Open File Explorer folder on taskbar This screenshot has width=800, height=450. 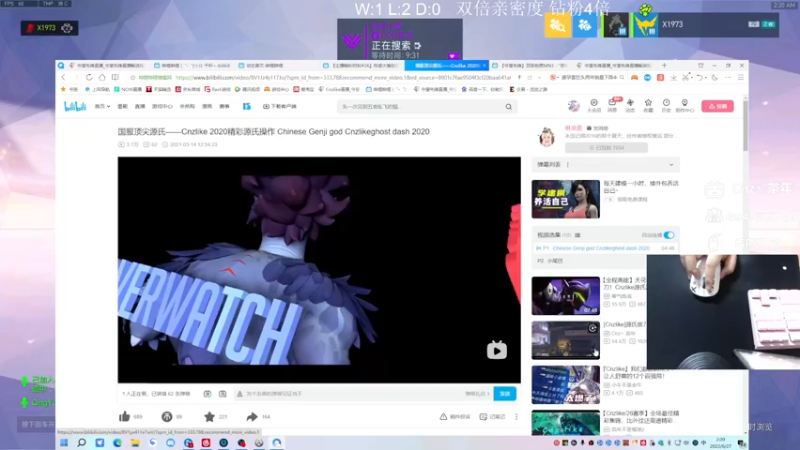(135, 443)
